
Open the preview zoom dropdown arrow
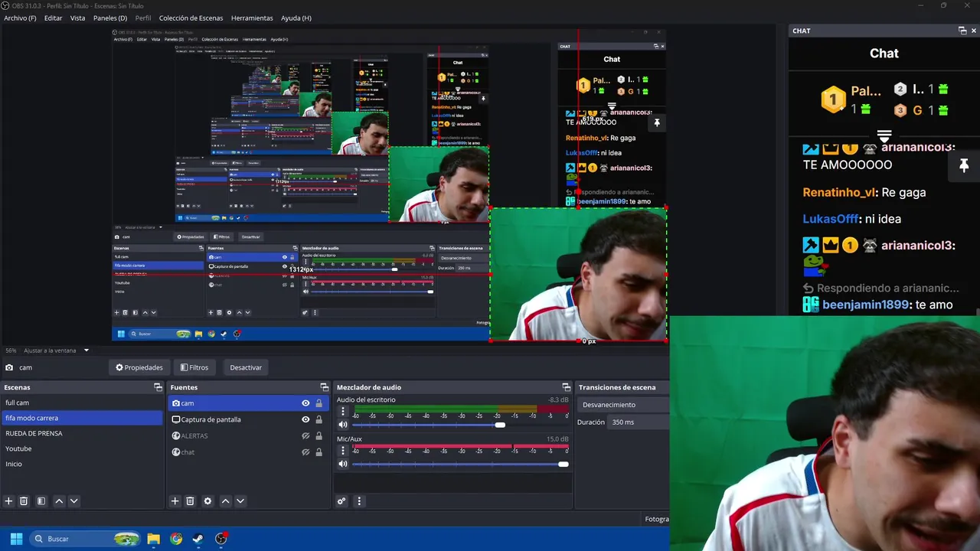tap(86, 350)
